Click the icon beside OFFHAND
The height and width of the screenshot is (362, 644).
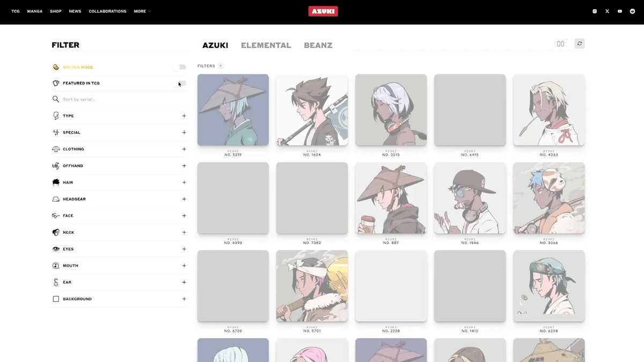(56, 166)
